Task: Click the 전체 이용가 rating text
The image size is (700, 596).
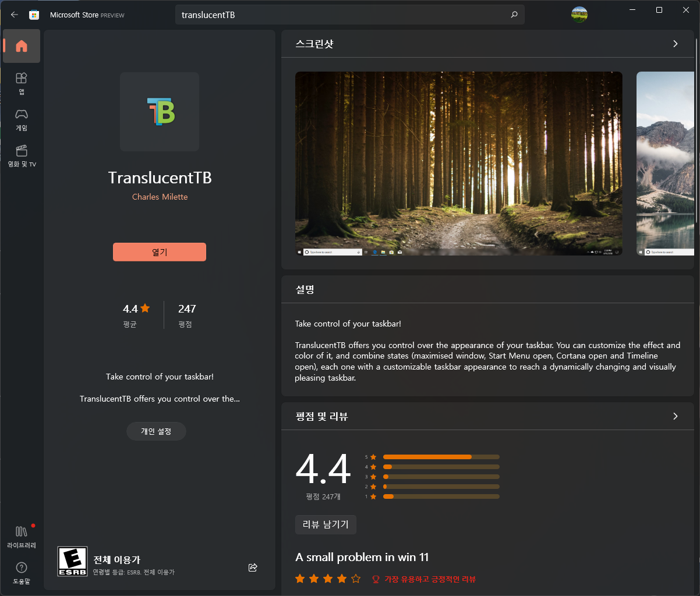Action: (117, 560)
